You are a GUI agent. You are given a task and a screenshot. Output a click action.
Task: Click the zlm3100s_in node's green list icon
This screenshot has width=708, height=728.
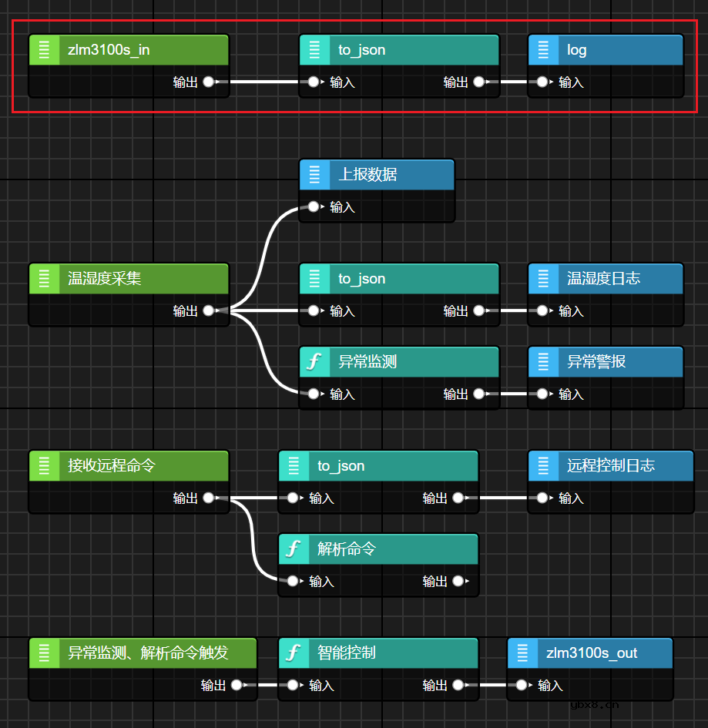point(44,50)
